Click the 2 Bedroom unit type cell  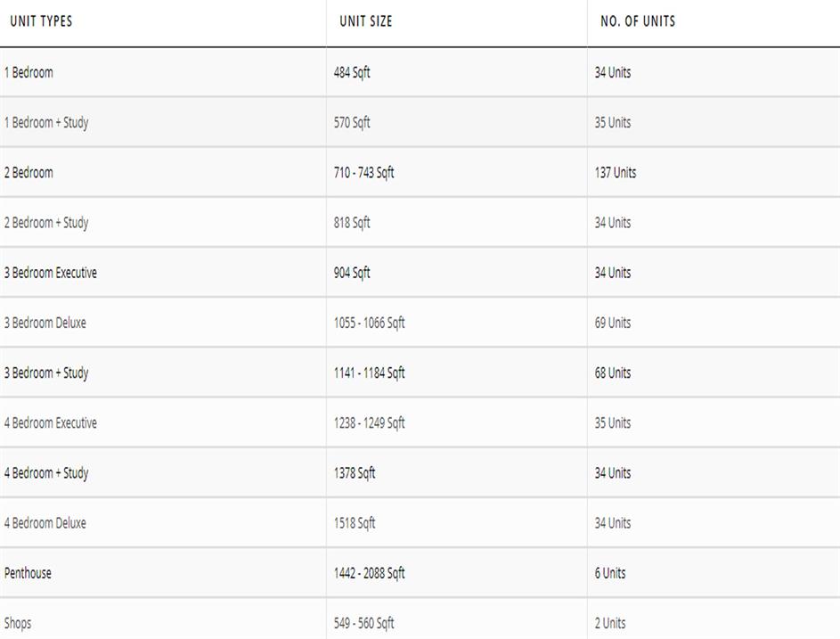29,173
